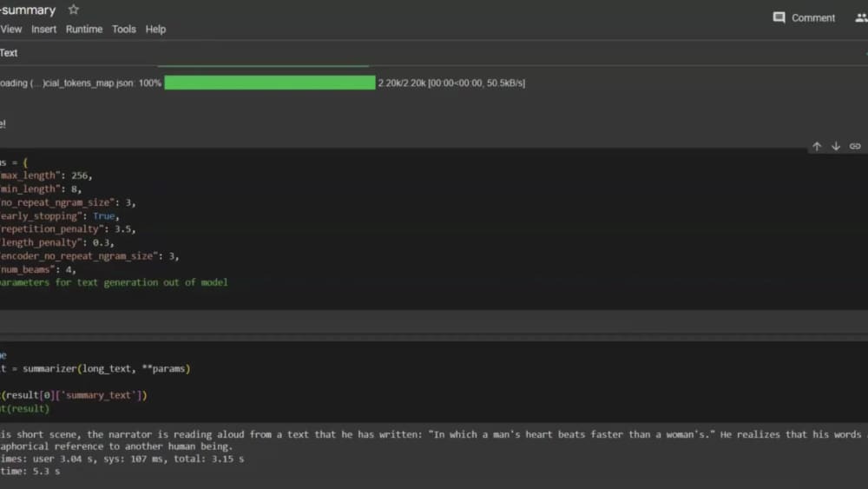This screenshot has width=868, height=489.
Task: Click the green download progress bar
Action: 270,83
